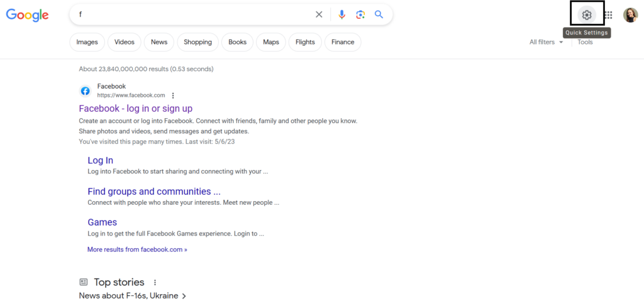Search by image with Lens icon
This screenshot has height=306, width=644.
[360, 15]
